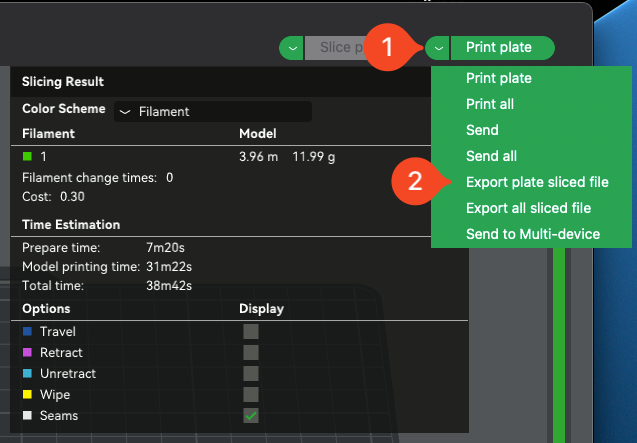This screenshot has height=443, width=637.
Task: Open the Slice plate dropdown arrow
Action: 291,48
